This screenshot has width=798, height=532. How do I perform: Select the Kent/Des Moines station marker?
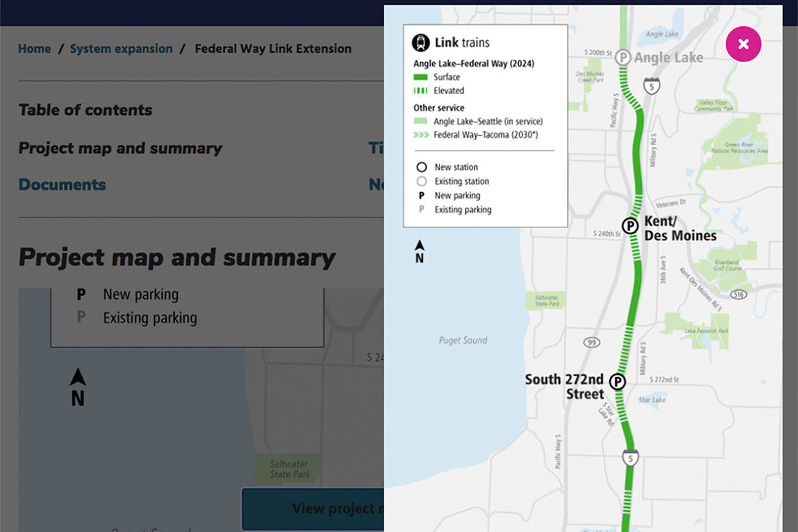tap(629, 226)
